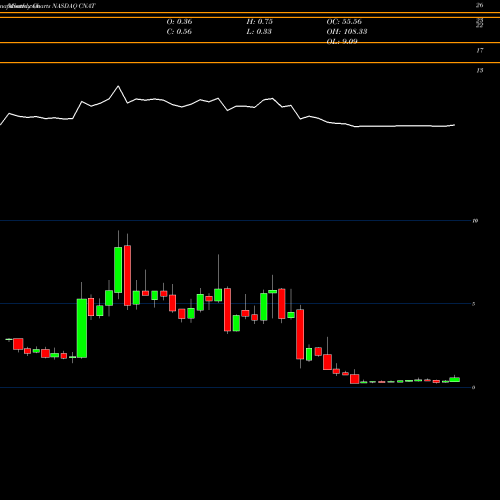Click the partially covered OL: 9.09 readout
The width and height of the screenshot is (500, 500).
(x=342, y=41)
